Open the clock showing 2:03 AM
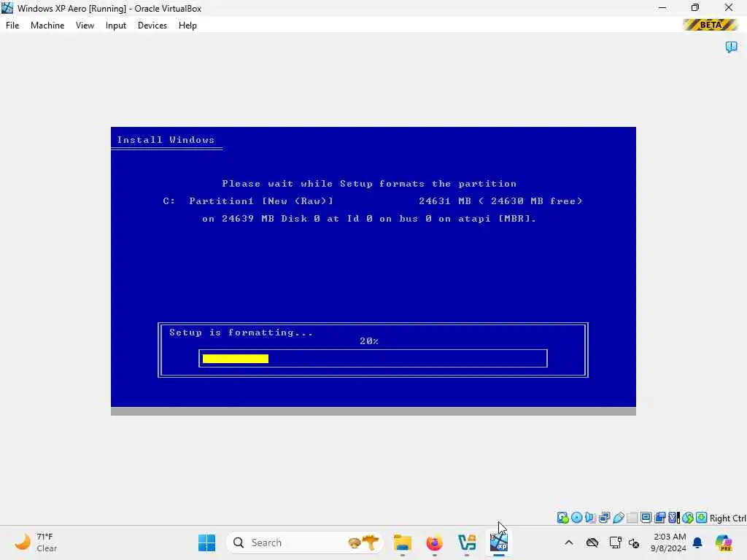Viewport: 747px width, 560px height. point(669,542)
